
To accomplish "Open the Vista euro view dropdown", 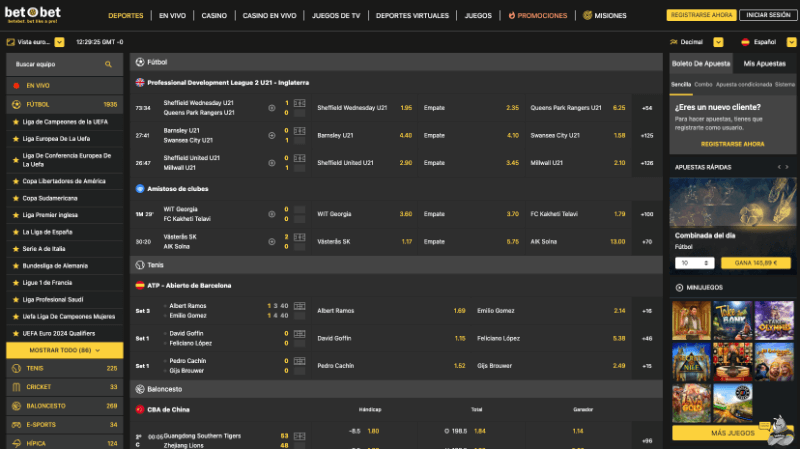I will click(59, 42).
